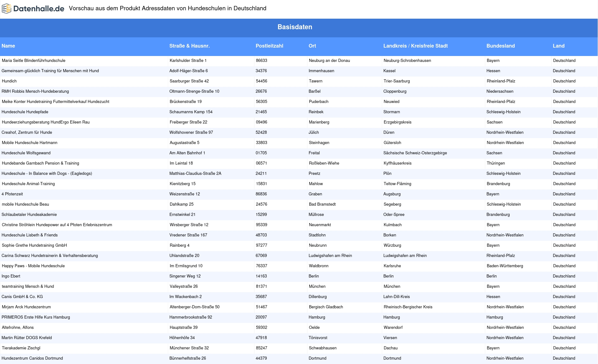Click address Bünnerhelfstraße 26
Viewport: 598px width, 364px height.
coord(187,358)
